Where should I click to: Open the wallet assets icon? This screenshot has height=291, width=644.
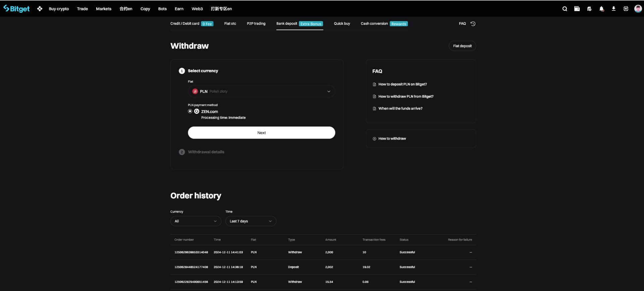[x=577, y=9]
